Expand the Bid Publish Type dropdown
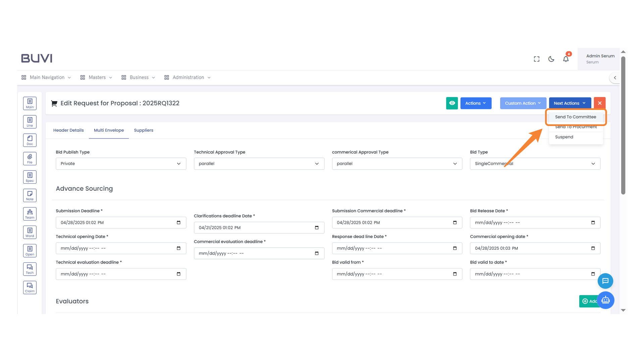This screenshot has width=644, height=362. [x=121, y=164]
